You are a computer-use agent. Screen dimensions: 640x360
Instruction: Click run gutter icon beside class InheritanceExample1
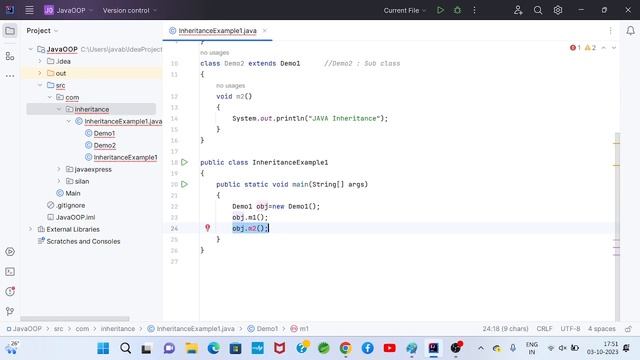184,162
